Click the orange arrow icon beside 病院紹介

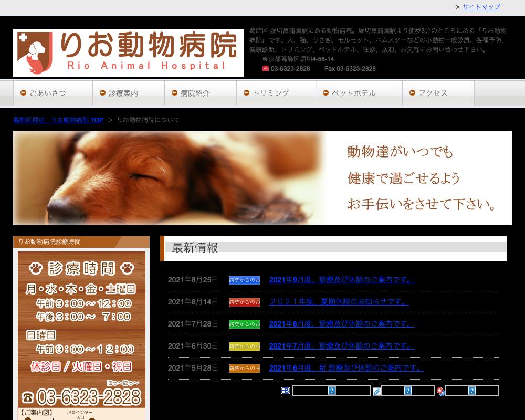[x=173, y=93]
